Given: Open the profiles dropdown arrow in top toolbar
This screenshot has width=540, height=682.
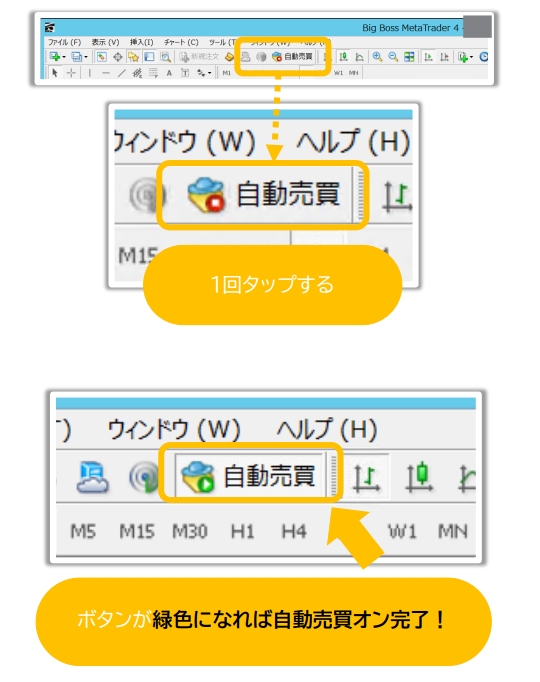Looking at the screenshot, I should (86, 57).
